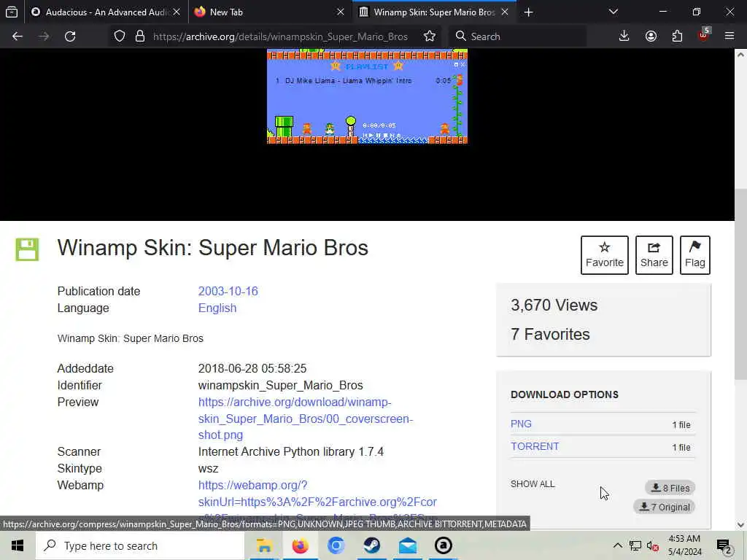The width and height of the screenshot is (747, 560).
Task: Open Steam from the taskbar
Action: click(x=372, y=545)
